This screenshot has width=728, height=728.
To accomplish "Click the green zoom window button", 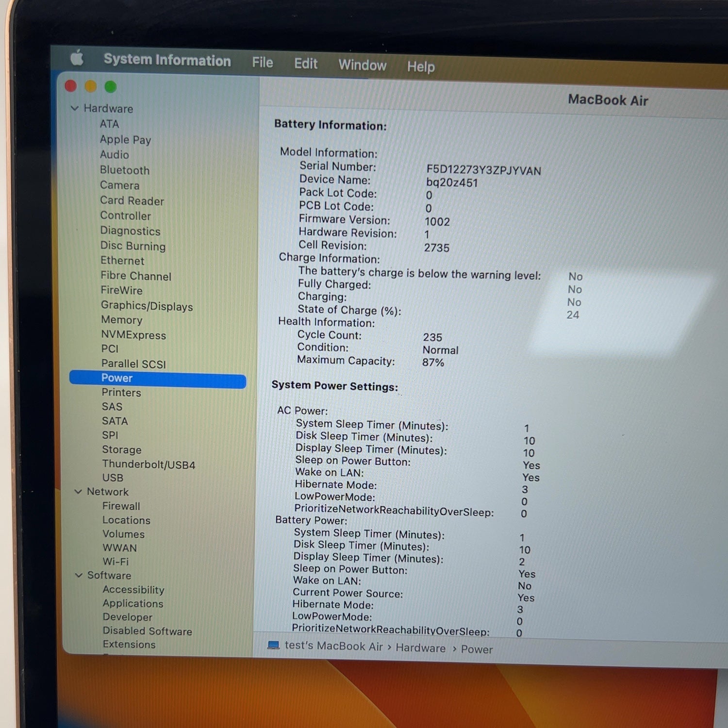I will tap(111, 87).
